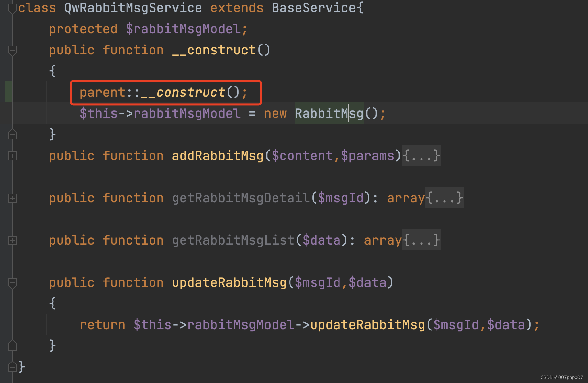Place cursor on RabbitMsg class name
Viewport: 588px width, 383px height.
pyautogui.click(x=329, y=113)
